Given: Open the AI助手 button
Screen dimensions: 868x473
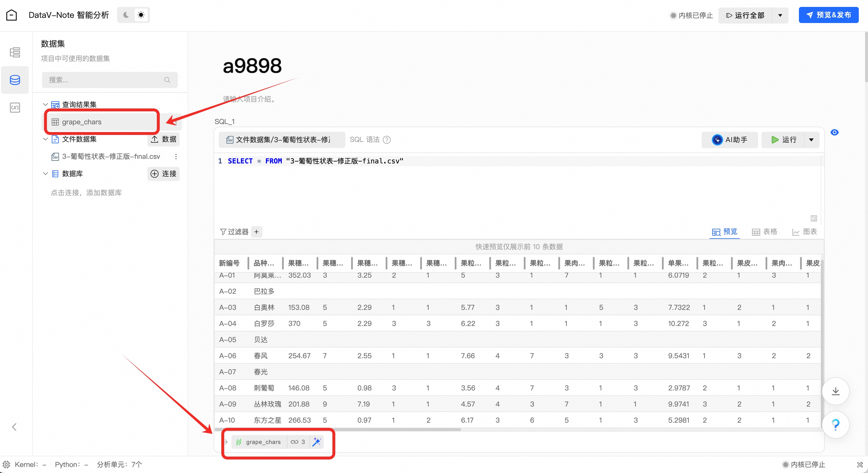Looking at the screenshot, I should (x=730, y=140).
